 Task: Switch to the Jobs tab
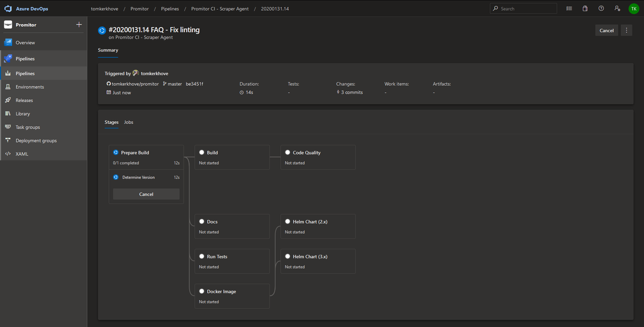point(129,122)
